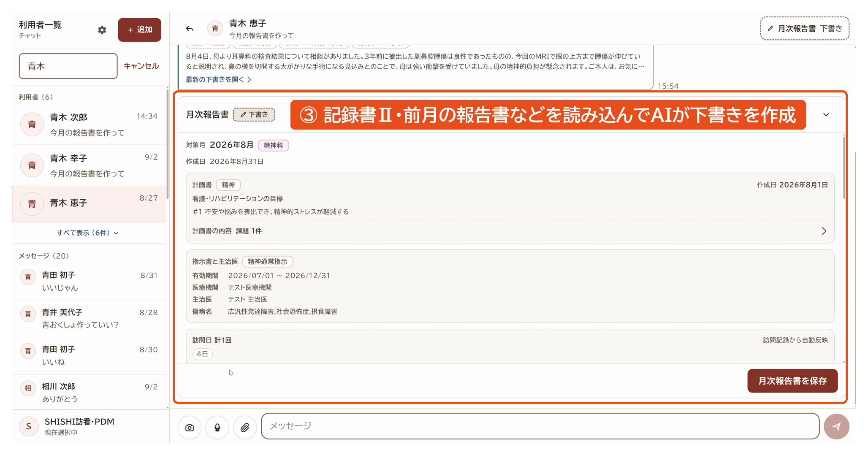Select 青木 次郎 in user list
This screenshot has height=455, width=868.
pos(89,125)
